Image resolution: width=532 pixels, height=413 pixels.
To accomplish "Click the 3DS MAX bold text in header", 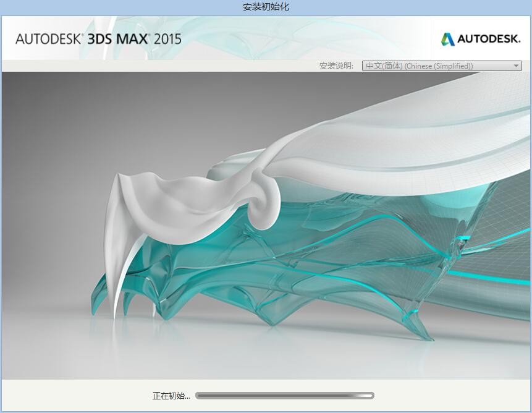I will 119,38.
